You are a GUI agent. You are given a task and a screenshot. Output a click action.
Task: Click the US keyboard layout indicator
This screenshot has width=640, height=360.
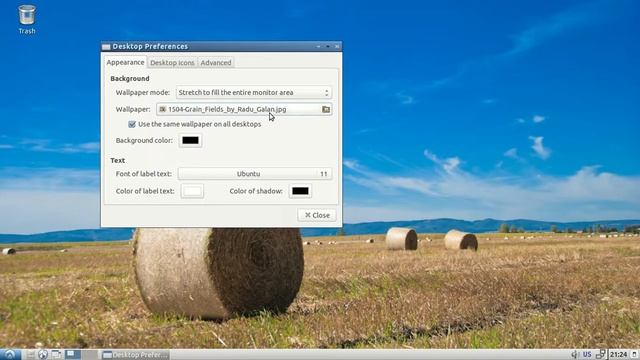pyautogui.click(x=587, y=354)
